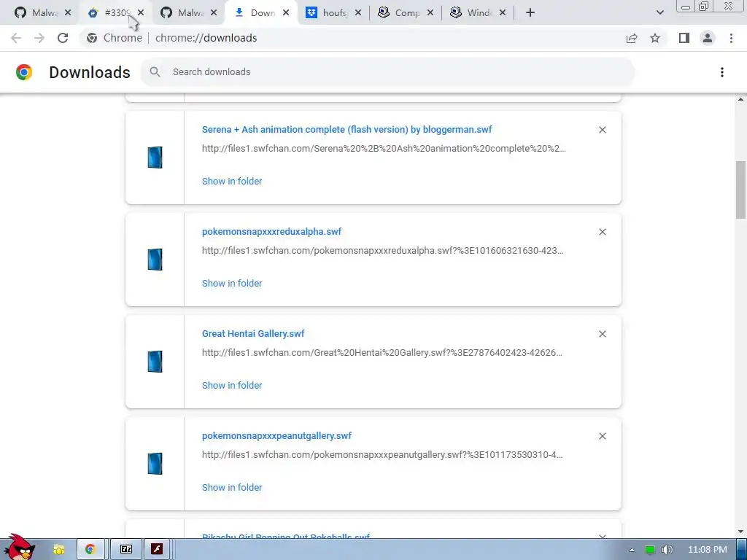The image size is (747, 560).
Task: Open the 7-Zip taskbar icon
Action: coord(125,550)
